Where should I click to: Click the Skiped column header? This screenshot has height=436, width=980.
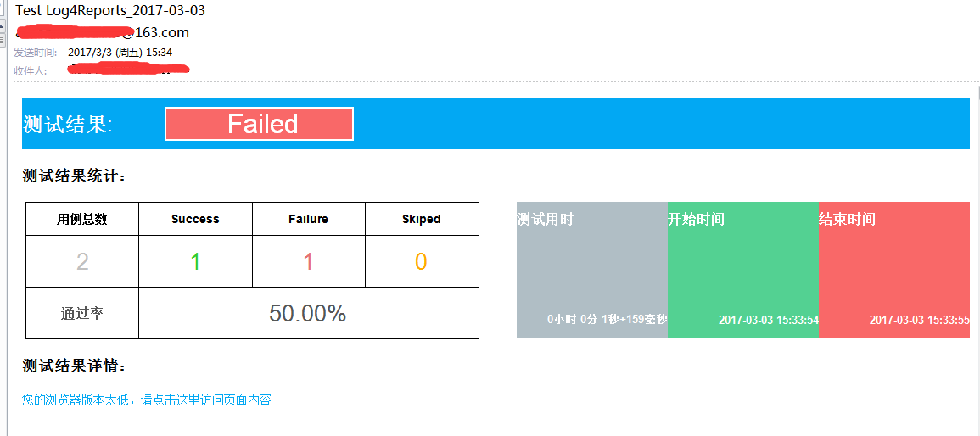[x=422, y=219]
